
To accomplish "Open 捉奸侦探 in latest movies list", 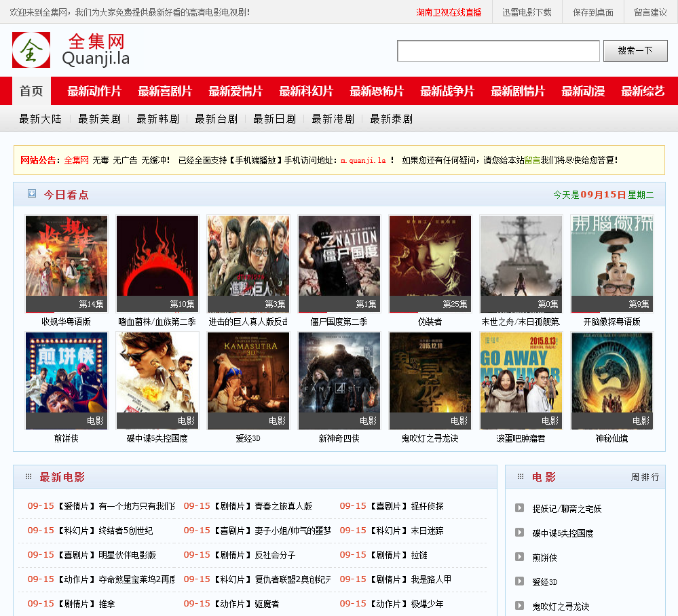I will tap(427, 506).
